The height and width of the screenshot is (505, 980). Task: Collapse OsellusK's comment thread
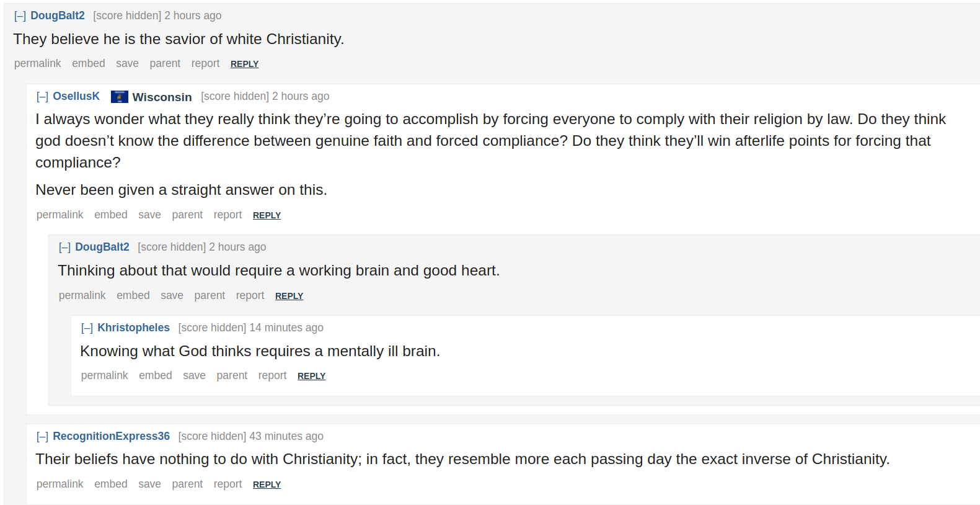(42, 97)
